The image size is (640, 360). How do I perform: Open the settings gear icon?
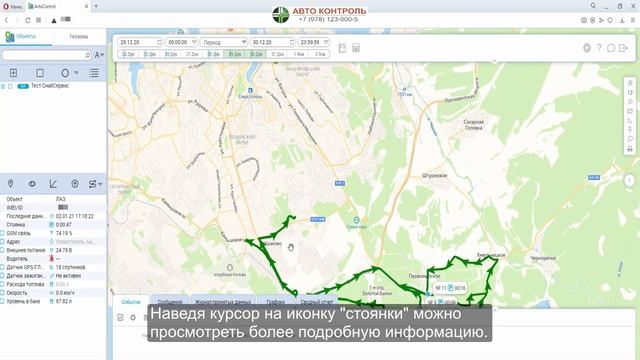(x=587, y=48)
